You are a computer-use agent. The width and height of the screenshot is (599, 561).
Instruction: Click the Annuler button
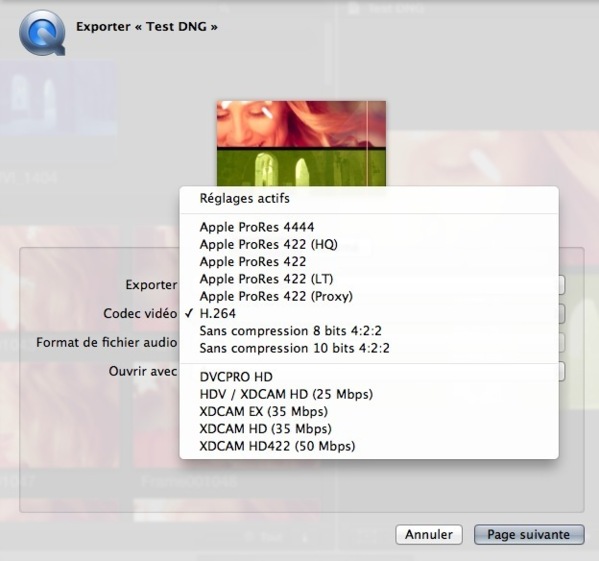429,534
